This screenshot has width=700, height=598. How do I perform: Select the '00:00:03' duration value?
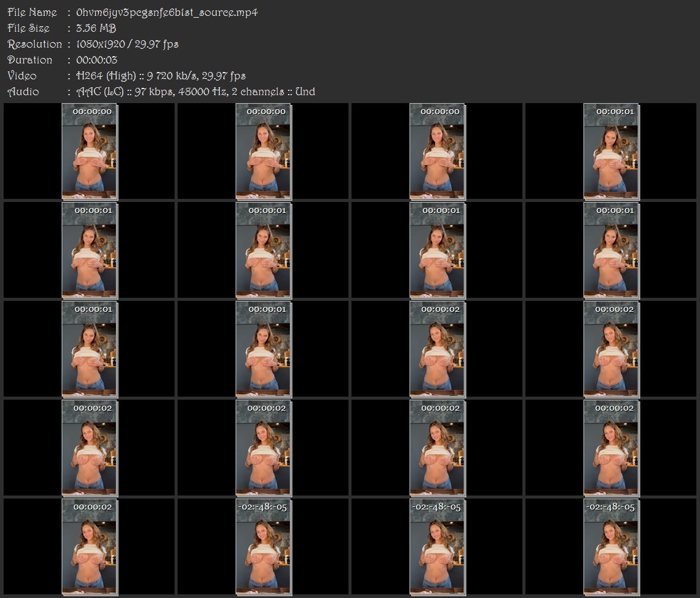tap(97, 60)
